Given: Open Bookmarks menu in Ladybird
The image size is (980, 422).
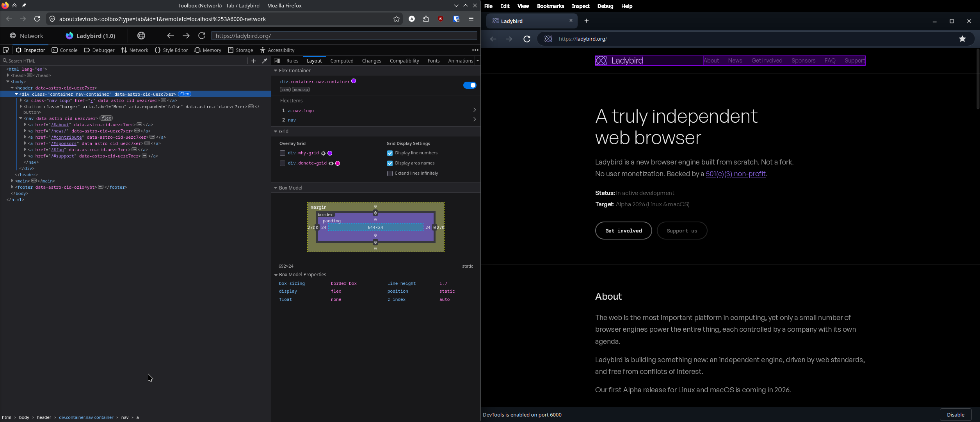Looking at the screenshot, I should pos(550,6).
